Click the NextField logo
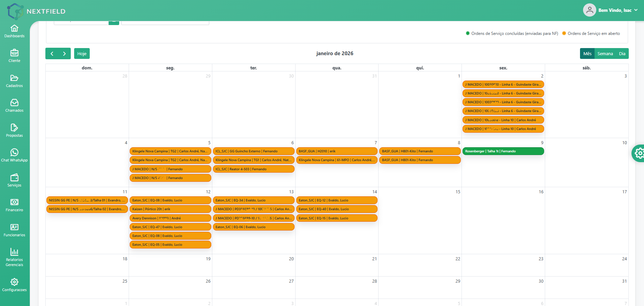644x306 pixels. 36,11
